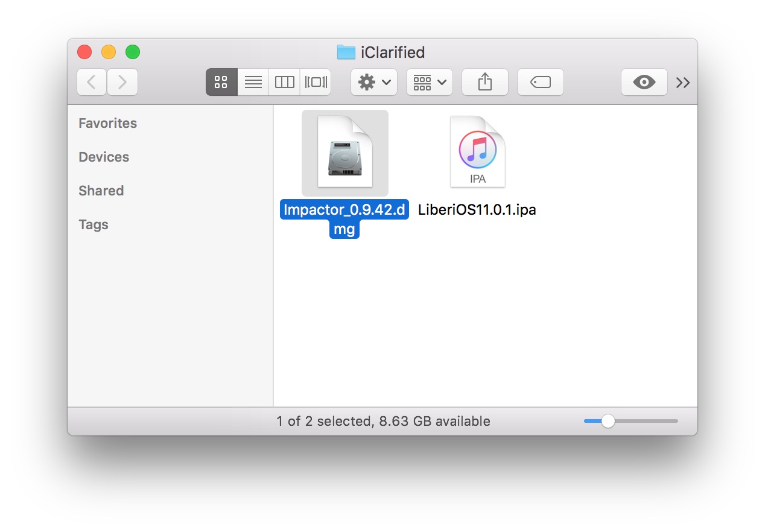Expand hidden toolbar items chevron

(683, 83)
